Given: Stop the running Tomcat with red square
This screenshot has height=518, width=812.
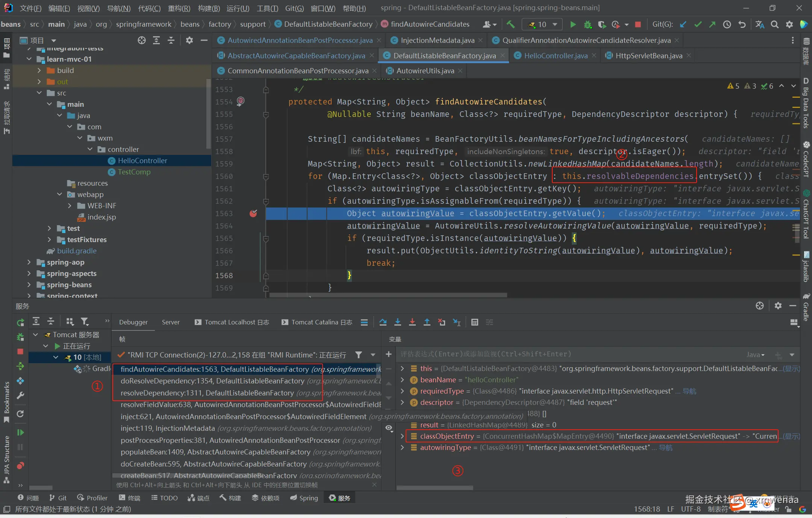Looking at the screenshot, I should coord(638,24).
